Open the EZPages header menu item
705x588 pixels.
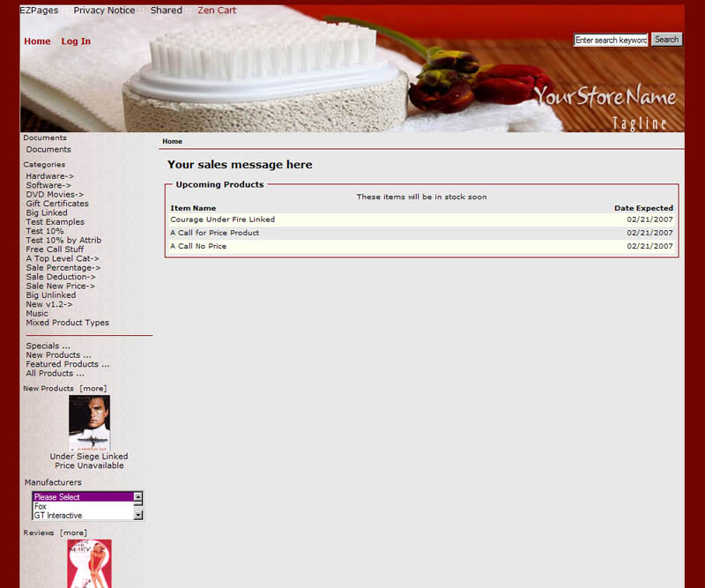point(39,11)
